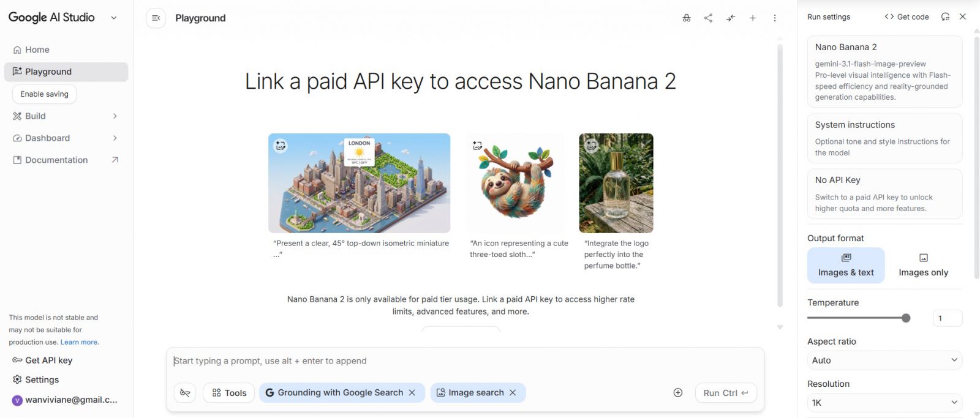
Task: Collapse the left sidebar navigation icon
Action: click(156, 18)
